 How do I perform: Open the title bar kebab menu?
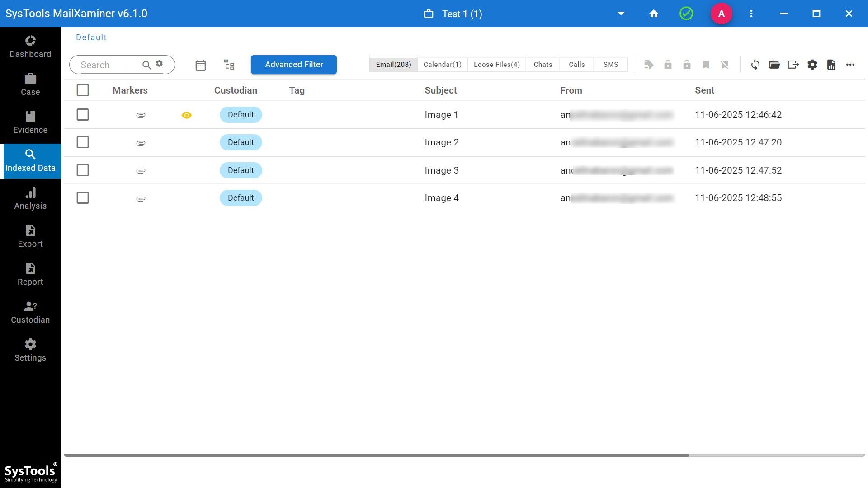[x=751, y=14]
